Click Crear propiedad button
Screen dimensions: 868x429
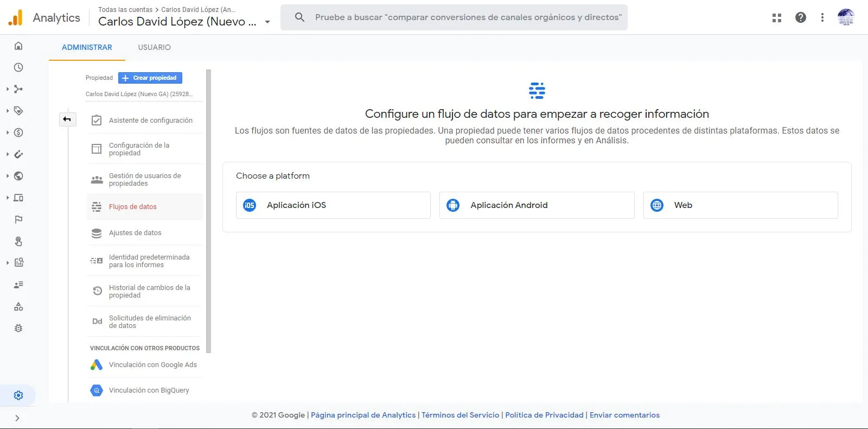click(150, 78)
